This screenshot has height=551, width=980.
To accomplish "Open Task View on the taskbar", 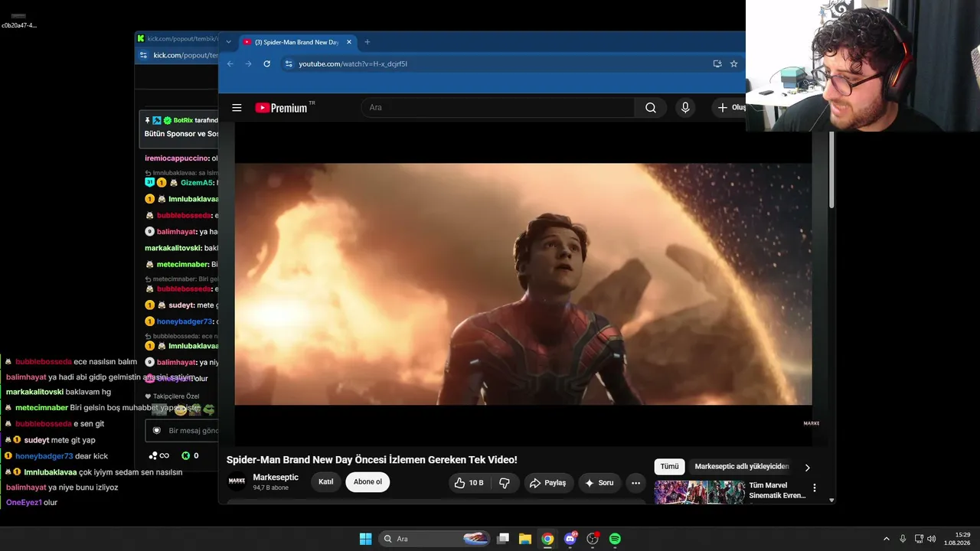I will coord(503,539).
